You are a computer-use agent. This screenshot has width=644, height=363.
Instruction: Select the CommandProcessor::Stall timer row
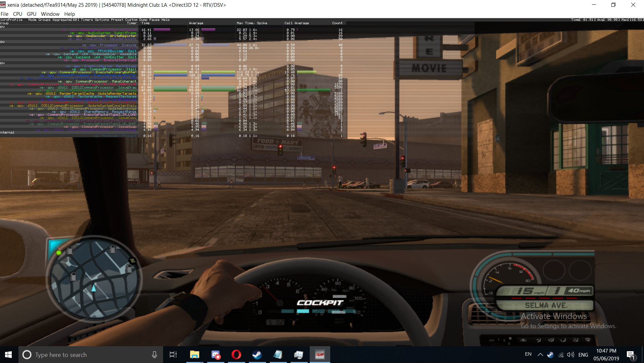(x=104, y=69)
